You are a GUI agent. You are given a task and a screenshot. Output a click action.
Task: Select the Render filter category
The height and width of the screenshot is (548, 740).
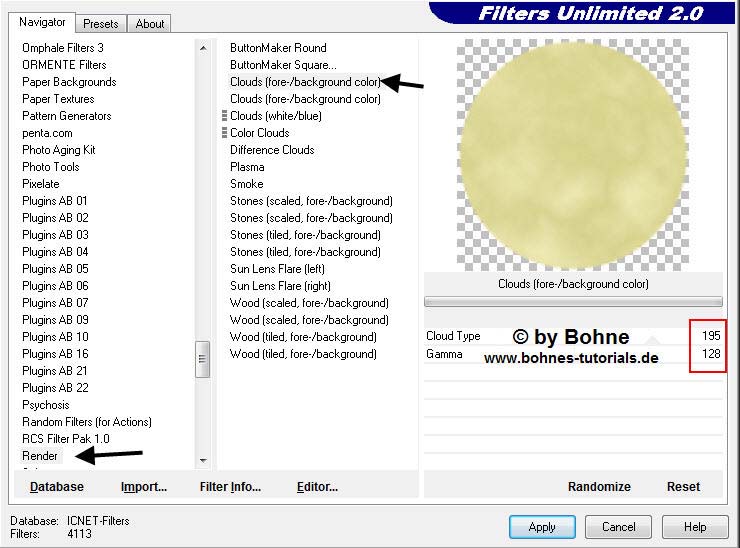(x=40, y=456)
